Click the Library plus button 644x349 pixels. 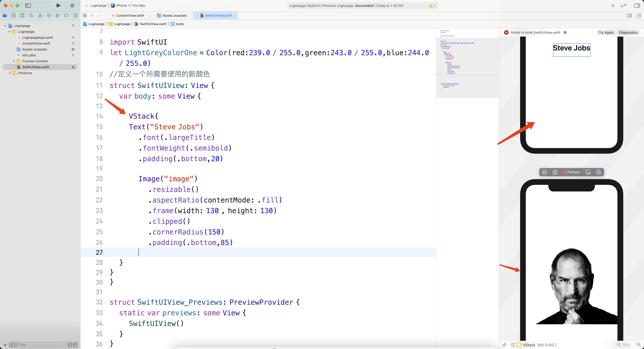pos(613,5)
